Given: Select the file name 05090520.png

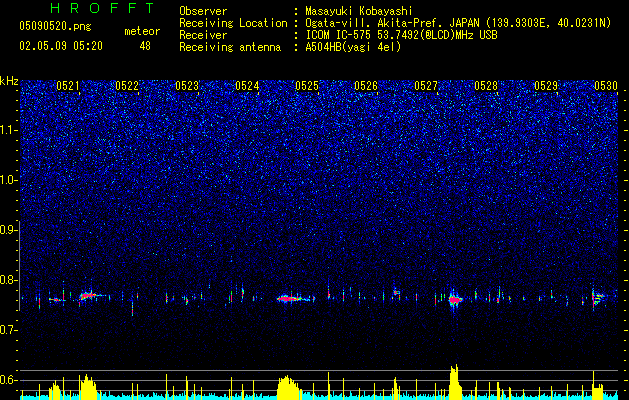Looking at the screenshot, I should click(x=55, y=27).
